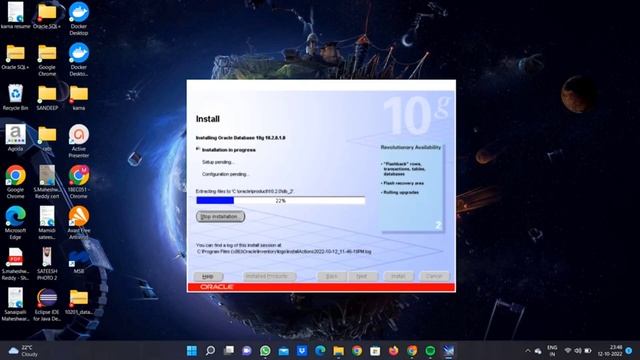Viewport: 640px width, 360px height.
Task: Open WhatsApp from taskbar
Action: tap(265, 351)
